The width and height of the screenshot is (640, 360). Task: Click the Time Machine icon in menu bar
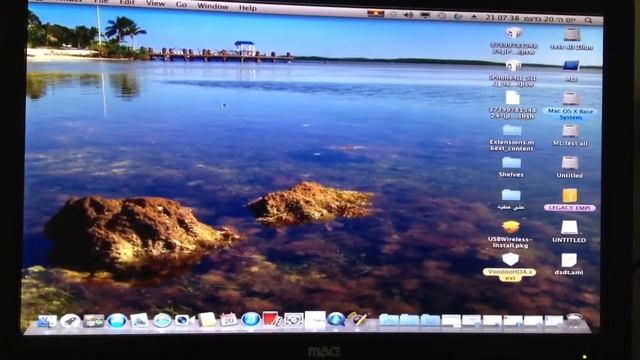point(441,16)
